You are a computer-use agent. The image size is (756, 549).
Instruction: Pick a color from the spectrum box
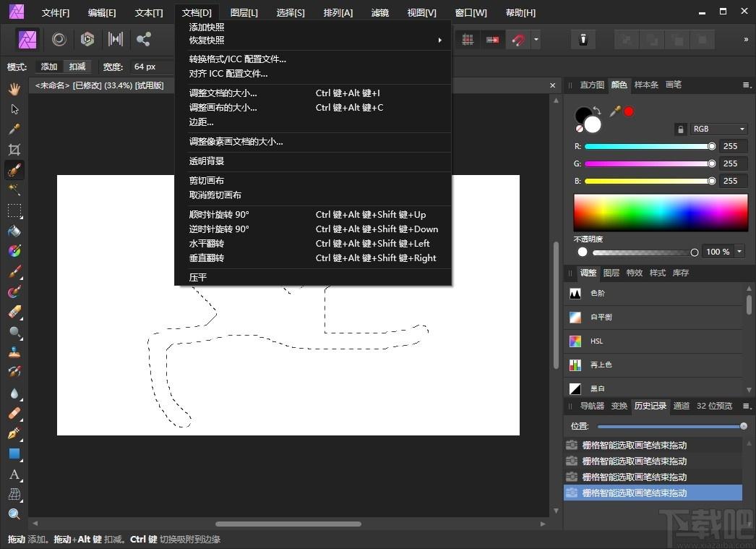[661, 213]
